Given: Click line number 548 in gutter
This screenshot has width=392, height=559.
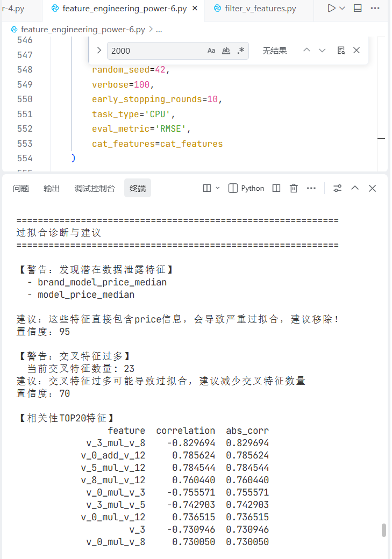Looking at the screenshot, I should (x=25, y=69).
